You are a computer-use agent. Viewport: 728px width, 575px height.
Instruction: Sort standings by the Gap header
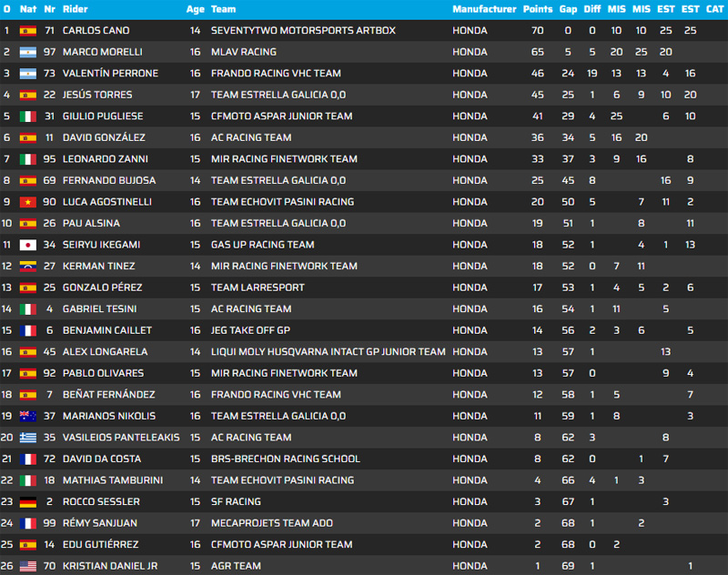pyautogui.click(x=568, y=9)
